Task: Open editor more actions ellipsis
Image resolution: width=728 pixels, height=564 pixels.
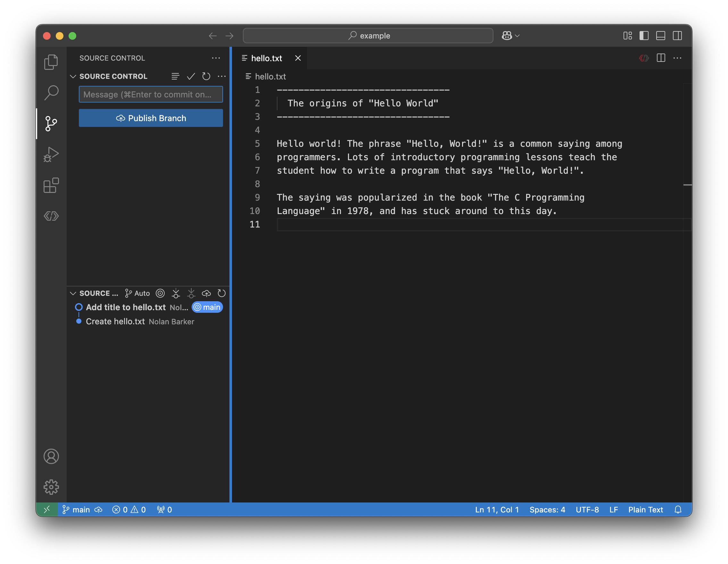Action: (677, 58)
